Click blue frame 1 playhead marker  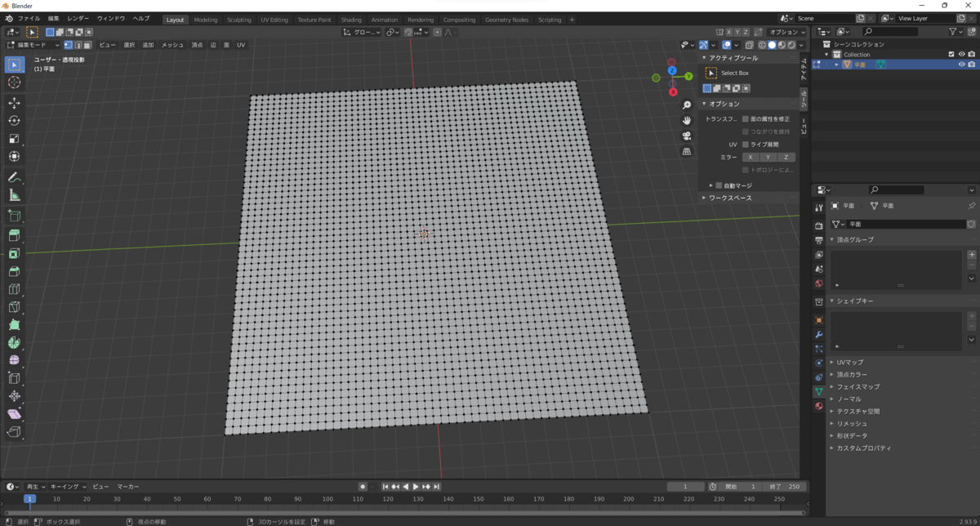click(29, 499)
